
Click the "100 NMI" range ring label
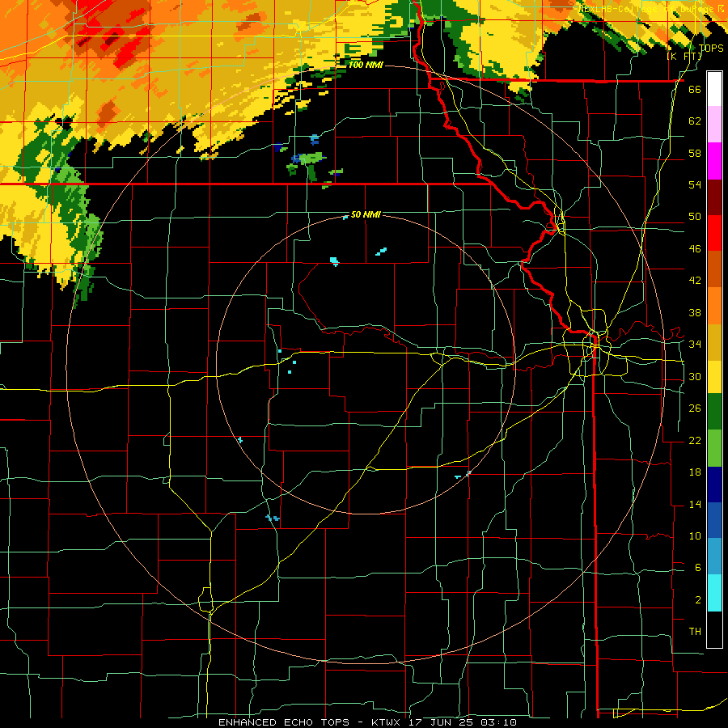[366, 65]
